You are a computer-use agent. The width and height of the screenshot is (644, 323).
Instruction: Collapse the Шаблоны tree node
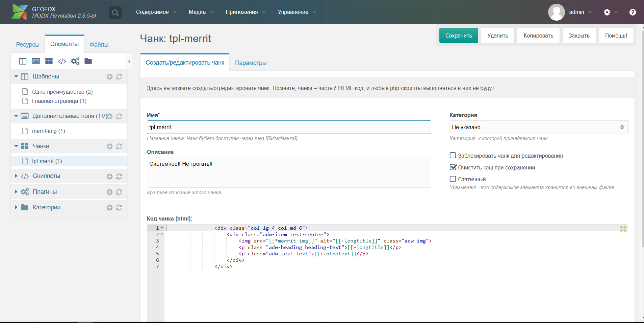click(x=16, y=76)
